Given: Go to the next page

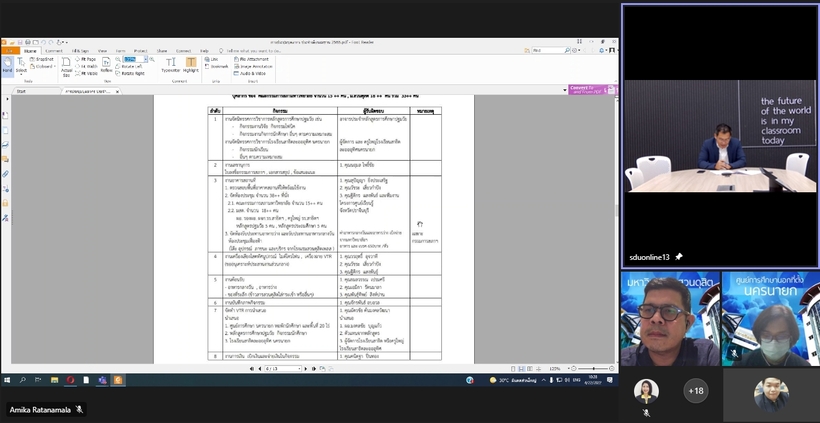Looking at the screenshot, I should pyautogui.click(x=306, y=369).
